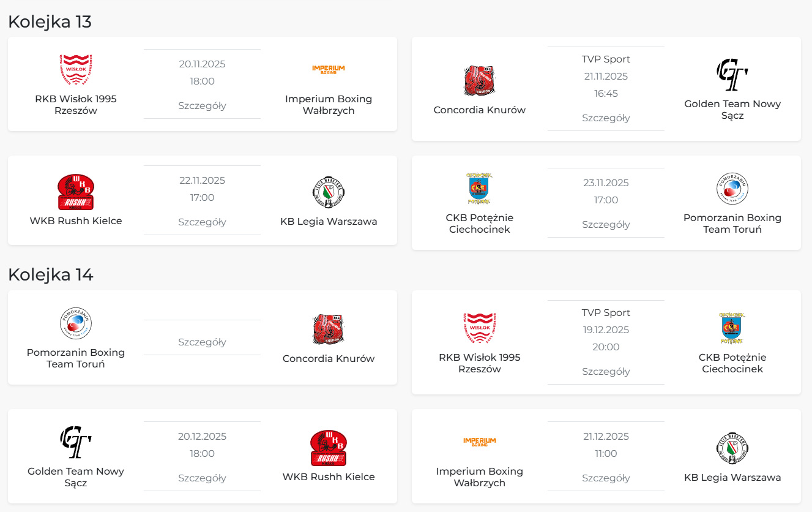
Task: Click Concordia Knurów logo in Kolejka 14
Action: 329,329
